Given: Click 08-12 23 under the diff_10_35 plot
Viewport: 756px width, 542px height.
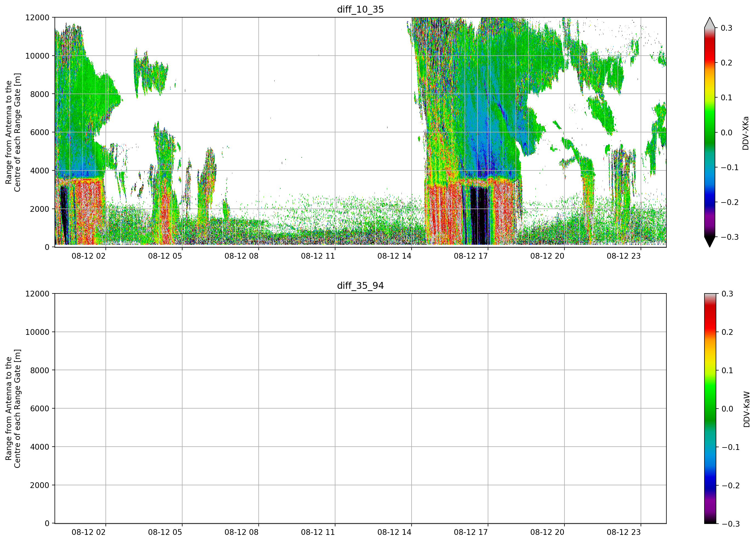Looking at the screenshot, I should coord(624,256).
